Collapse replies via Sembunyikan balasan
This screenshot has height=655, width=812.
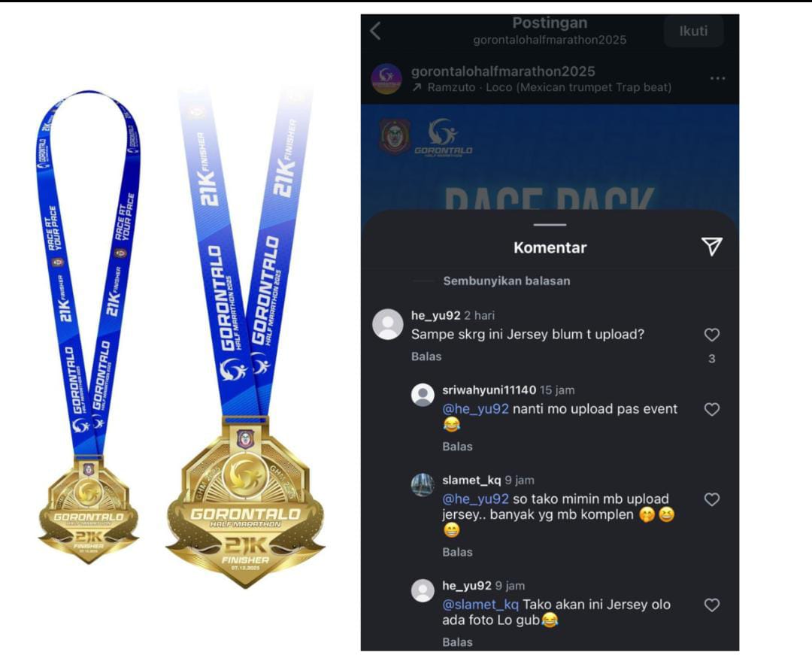click(507, 281)
